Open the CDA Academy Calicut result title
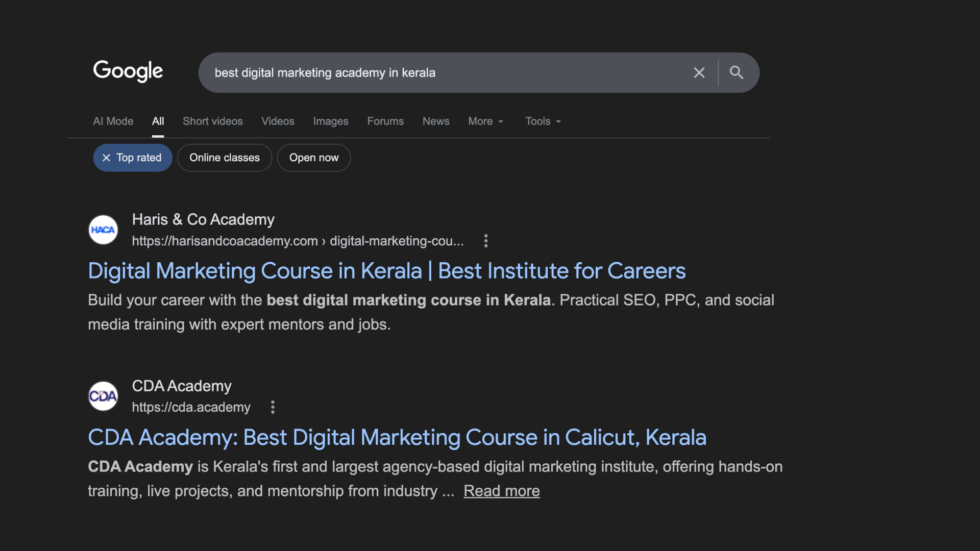Viewport: 980px width, 551px height. pos(397,438)
